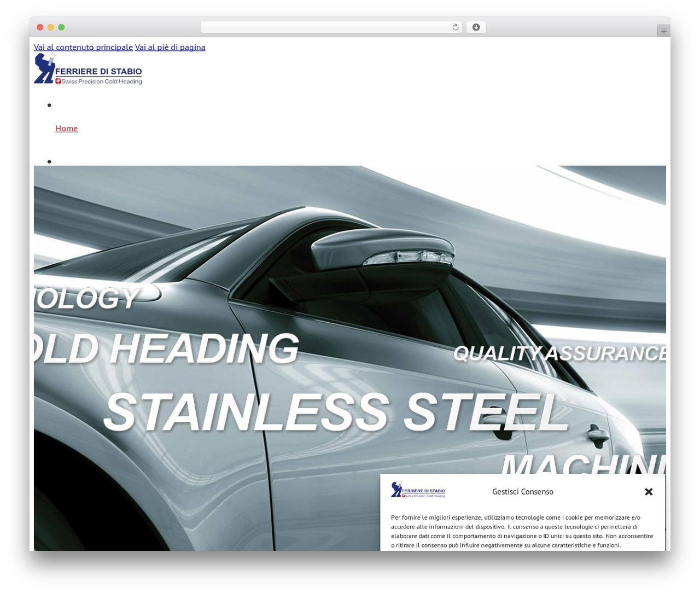Click the Ferriere di Stabio header logo
The width and height of the screenshot is (700, 593).
tap(88, 68)
